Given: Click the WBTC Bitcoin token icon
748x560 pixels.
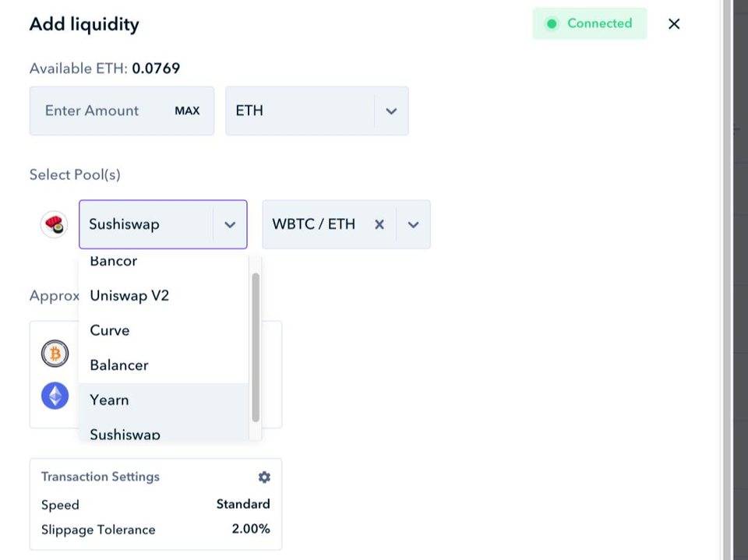Looking at the screenshot, I should (55, 354).
